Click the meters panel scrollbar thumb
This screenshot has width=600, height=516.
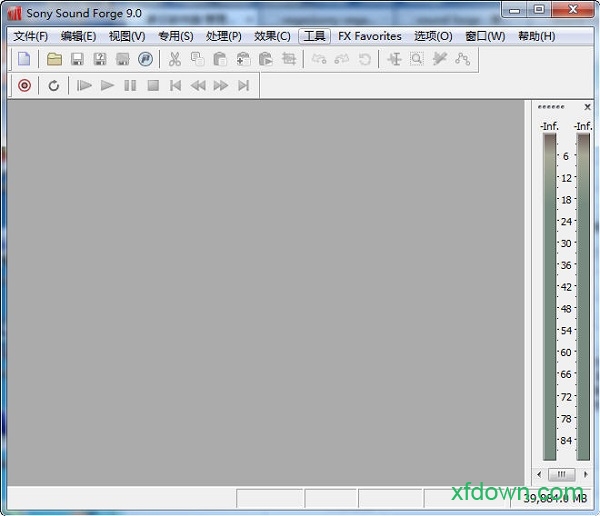point(561,474)
